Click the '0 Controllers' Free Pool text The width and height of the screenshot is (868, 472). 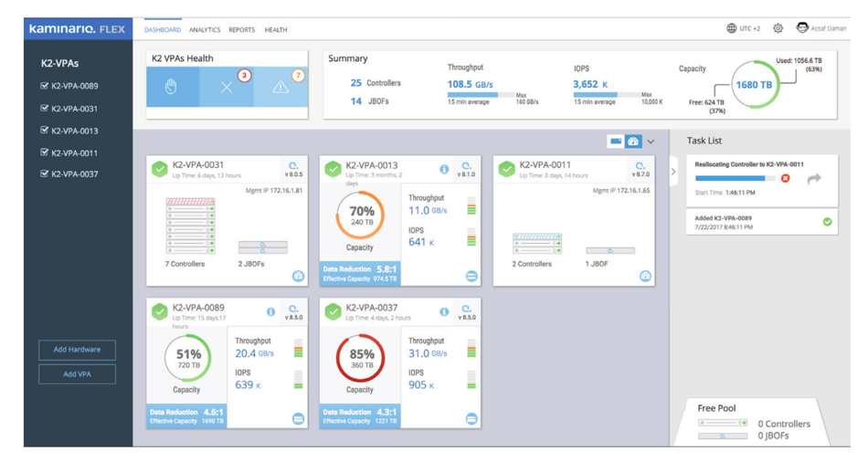(784, 424)
